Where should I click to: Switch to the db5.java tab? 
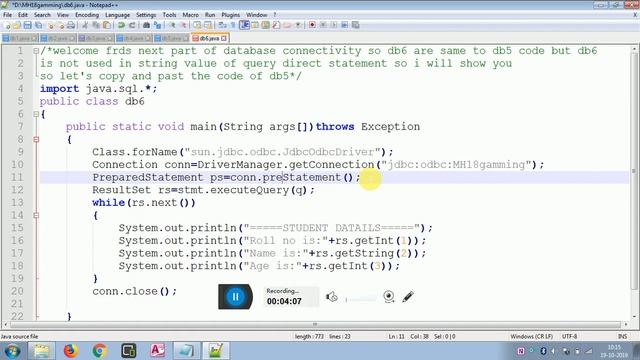(x=171, y=38)
